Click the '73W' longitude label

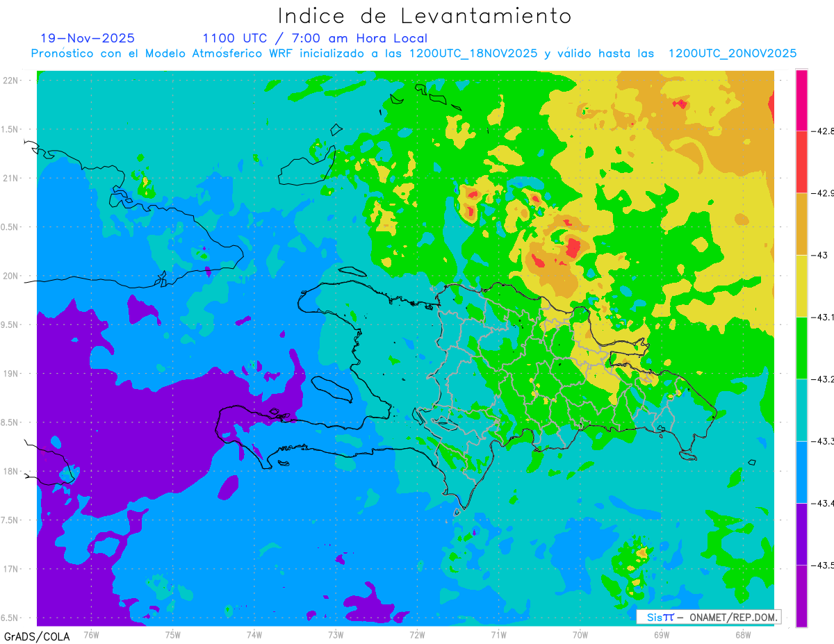click(x=336, y=634)
